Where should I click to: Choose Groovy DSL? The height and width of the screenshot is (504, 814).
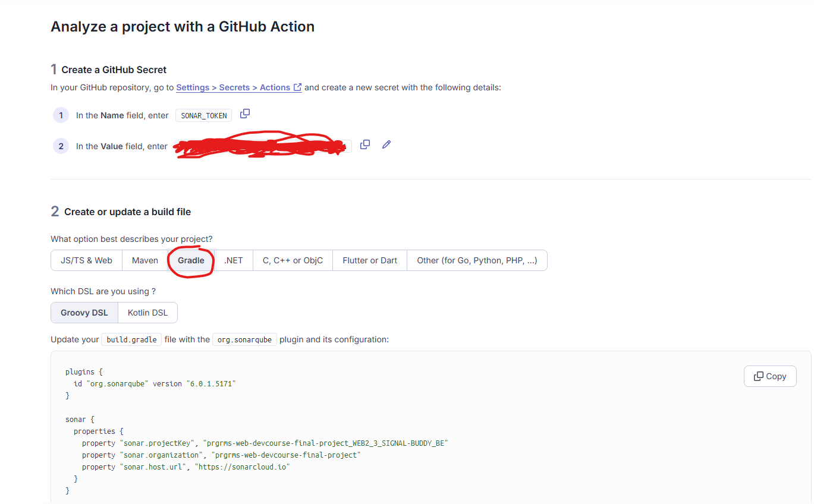point(84,313)
